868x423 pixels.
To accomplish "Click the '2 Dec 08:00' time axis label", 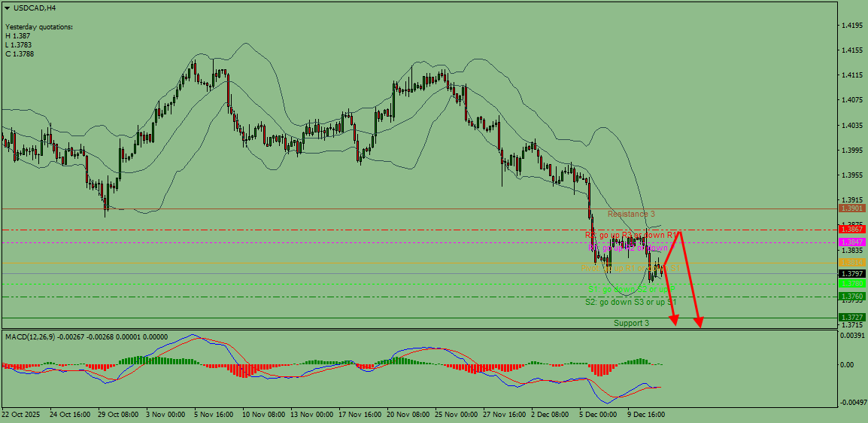I will pyautogui.click(x=551, y=414).
